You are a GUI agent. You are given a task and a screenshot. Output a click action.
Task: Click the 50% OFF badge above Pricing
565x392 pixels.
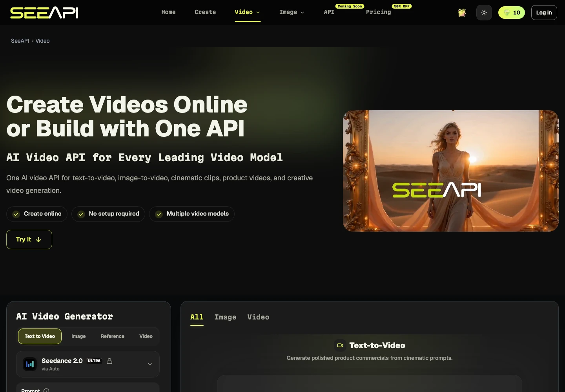tap(402, 6)
